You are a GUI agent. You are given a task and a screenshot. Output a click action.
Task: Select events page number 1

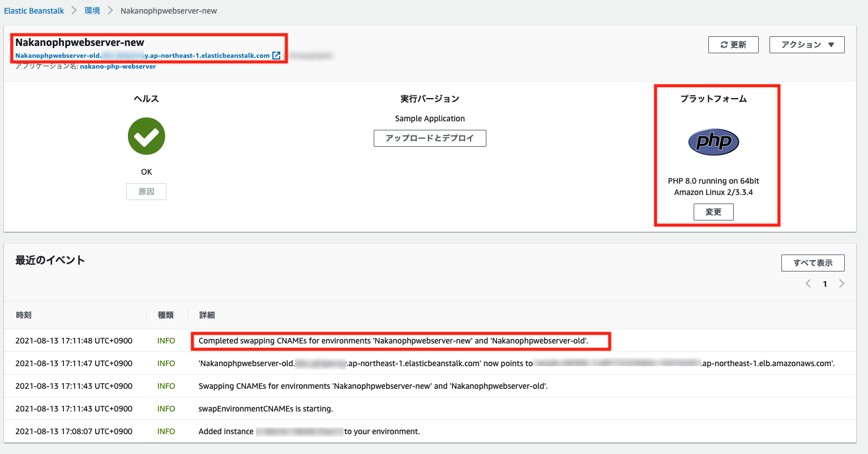click(825, 284)
